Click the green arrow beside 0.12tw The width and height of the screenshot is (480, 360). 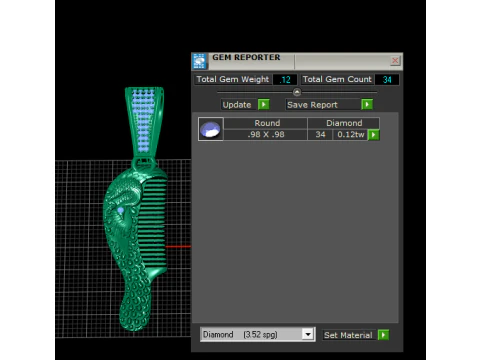(x=374, y=135)
